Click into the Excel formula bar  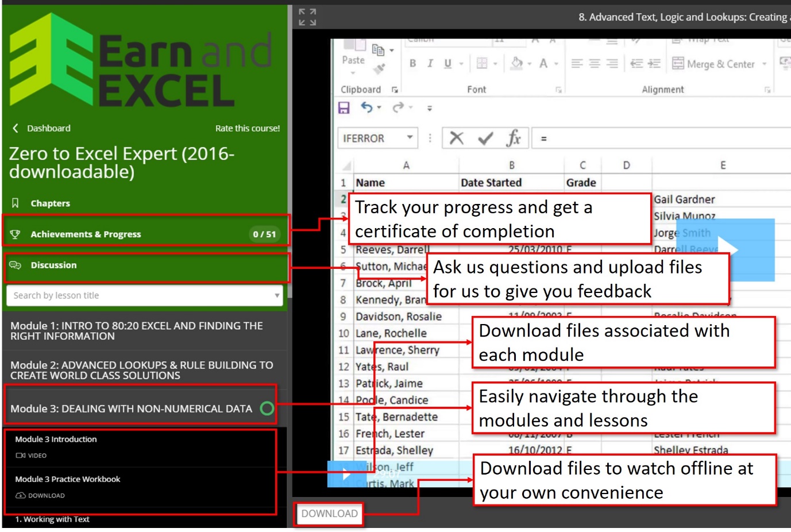(x=662, y=138)
